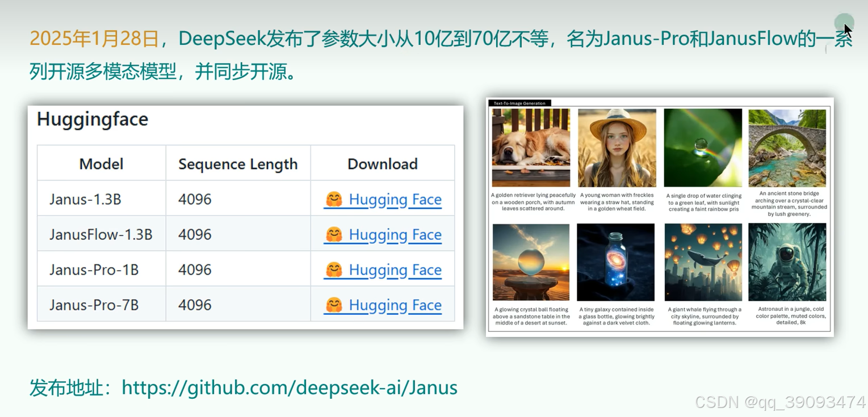Click the hugging face emoji in Janus-1.3B row
This screenshot has width=868, height=417.
pos(334,200)
